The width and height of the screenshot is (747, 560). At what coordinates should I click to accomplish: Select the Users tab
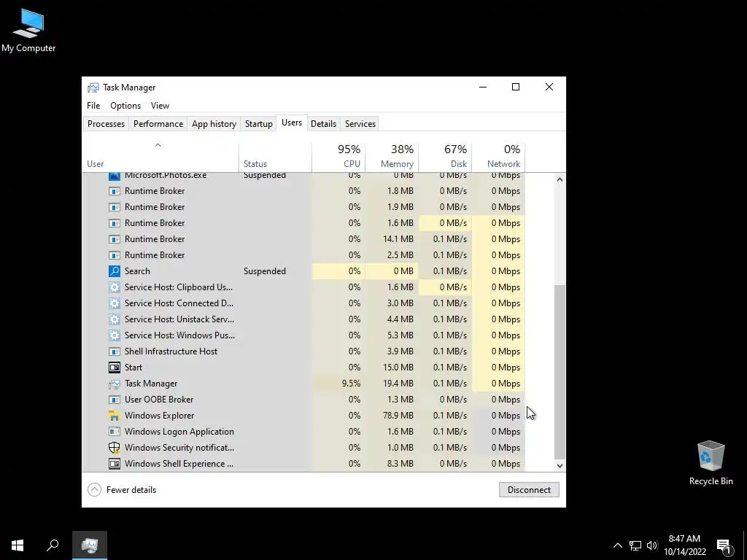tap(292, 122)
